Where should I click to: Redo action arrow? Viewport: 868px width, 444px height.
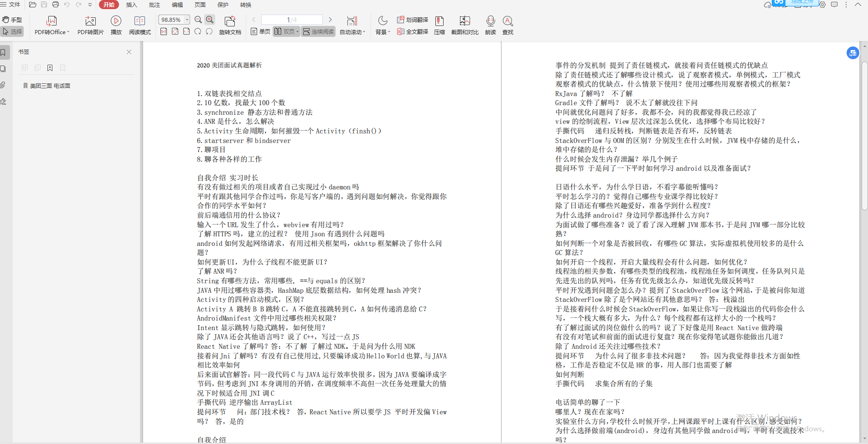pos(78,5)
